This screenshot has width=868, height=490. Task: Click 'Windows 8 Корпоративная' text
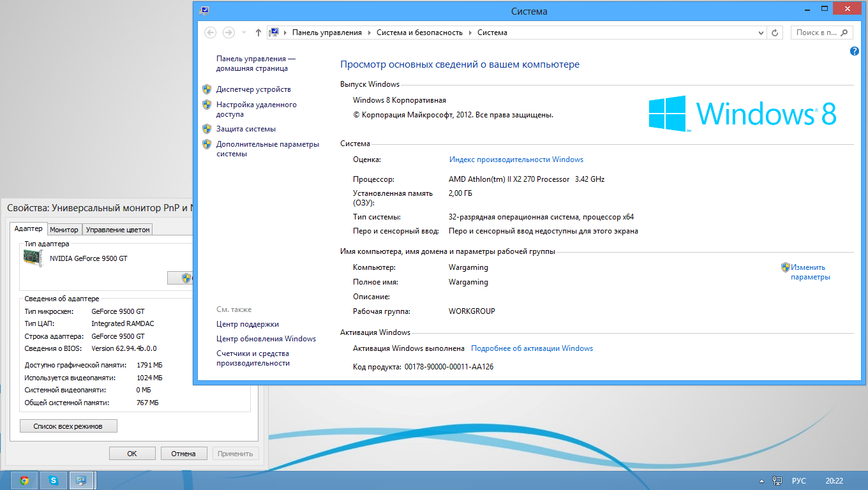click(x=400, y=100)
